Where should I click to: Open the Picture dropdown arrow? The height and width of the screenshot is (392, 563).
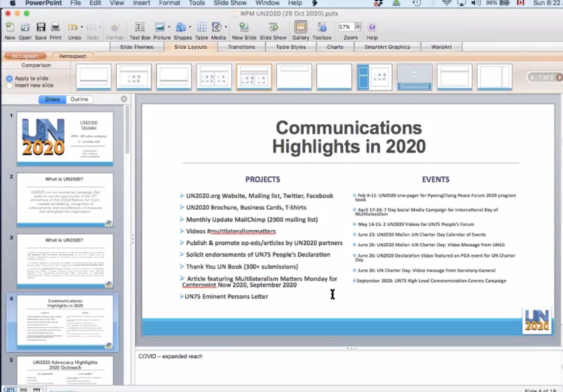pos(169,27)
